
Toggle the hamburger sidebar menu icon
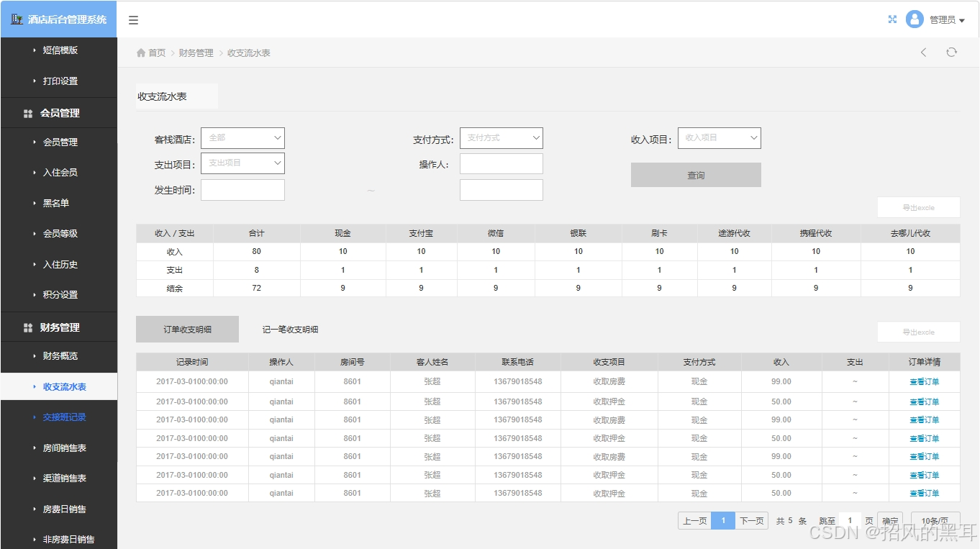click(133, 20)
